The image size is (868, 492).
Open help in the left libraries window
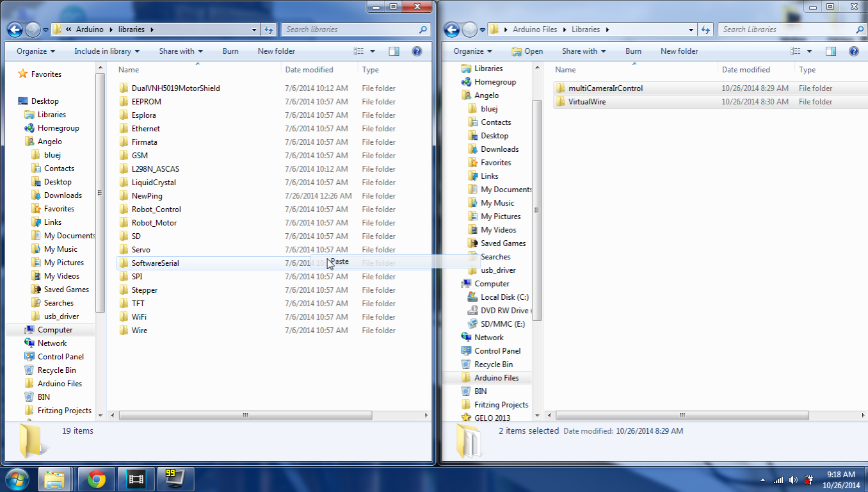(x=417, y=51)
